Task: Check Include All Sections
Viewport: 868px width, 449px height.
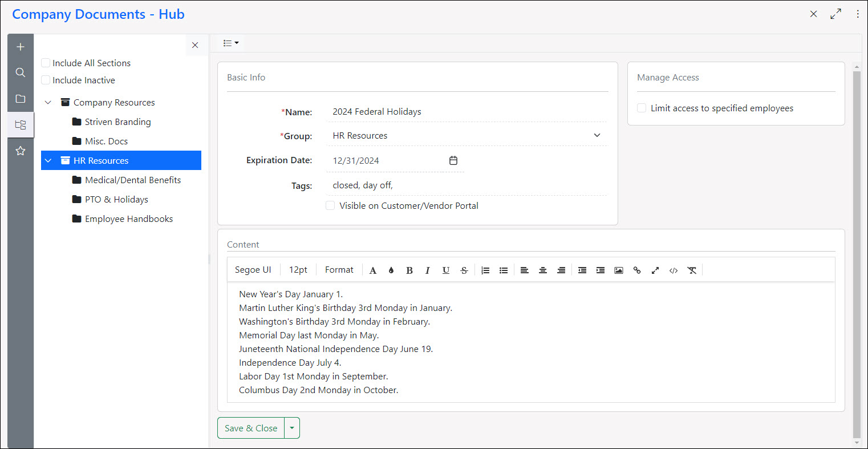Action: click(46, 63)
